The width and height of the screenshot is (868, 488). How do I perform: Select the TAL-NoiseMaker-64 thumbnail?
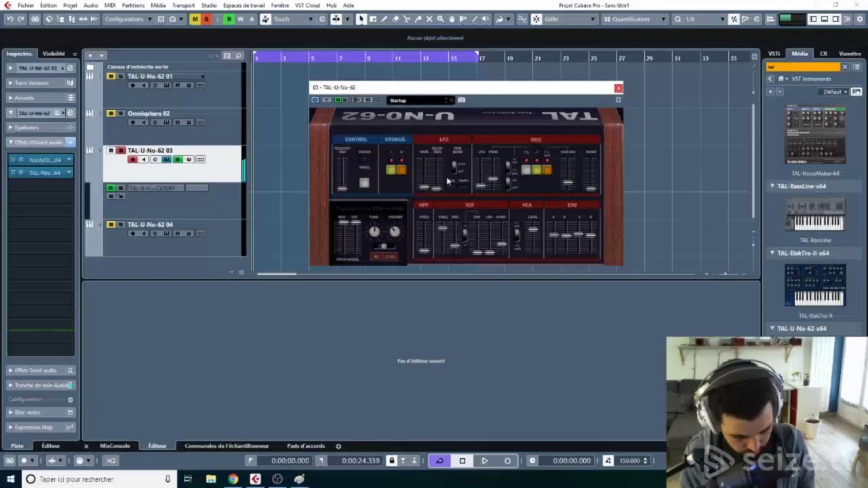coord(815,135)
